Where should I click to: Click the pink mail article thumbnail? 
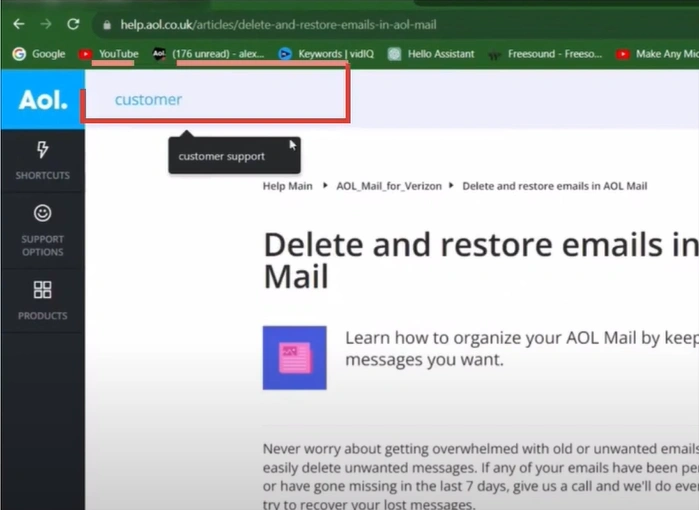point(295,358)
